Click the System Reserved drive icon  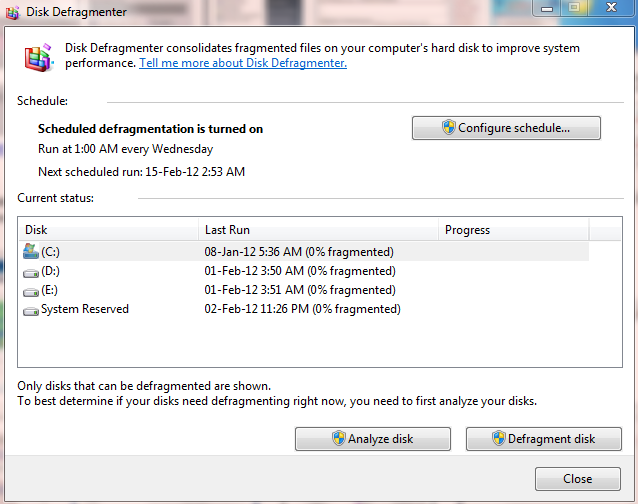(x=31, y=312)
